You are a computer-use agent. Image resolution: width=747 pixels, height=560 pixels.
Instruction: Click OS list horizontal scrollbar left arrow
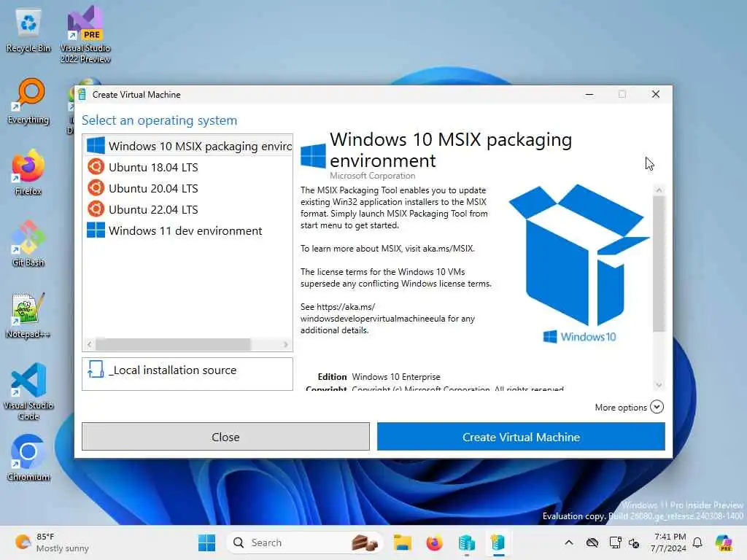[x=89, y=344]
